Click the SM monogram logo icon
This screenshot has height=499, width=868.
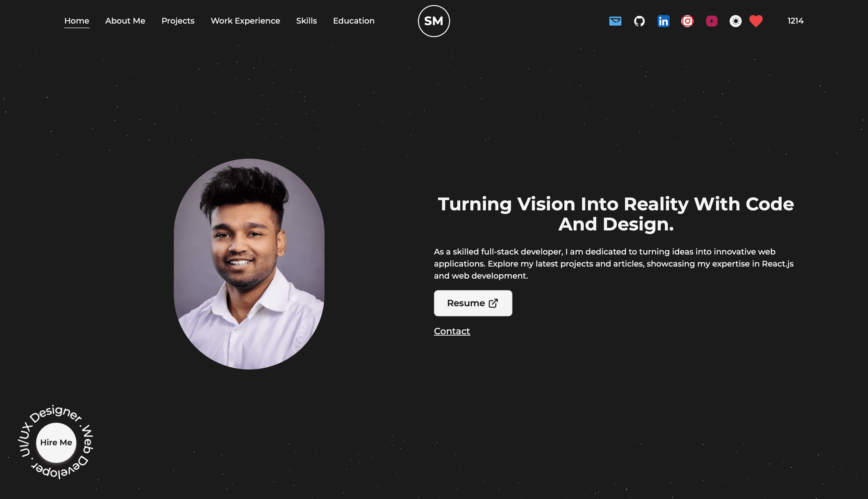coord(434,21)
